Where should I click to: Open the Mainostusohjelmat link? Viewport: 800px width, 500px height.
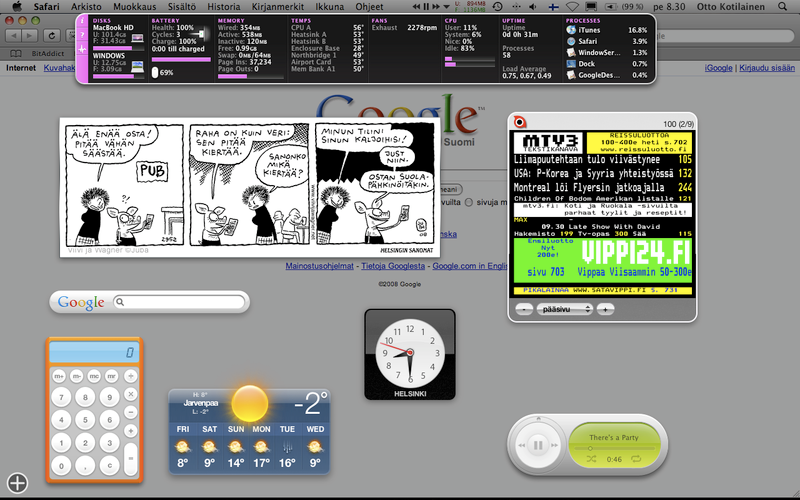(319, 266)
